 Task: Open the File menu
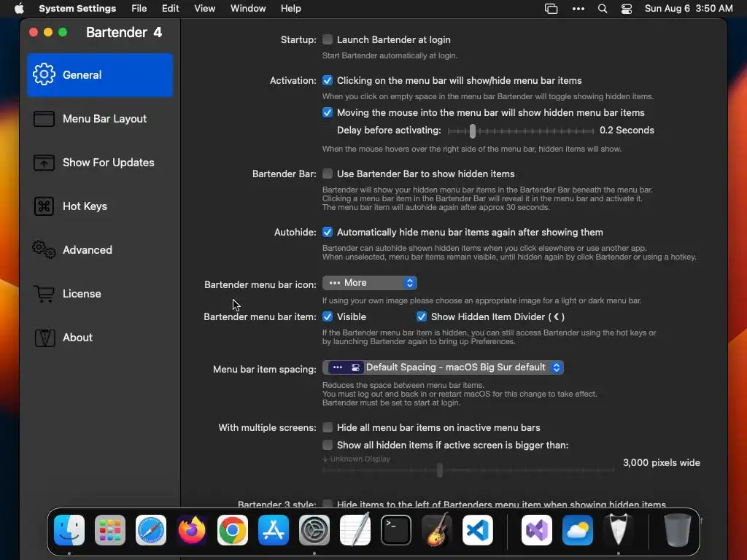(139, 9)
